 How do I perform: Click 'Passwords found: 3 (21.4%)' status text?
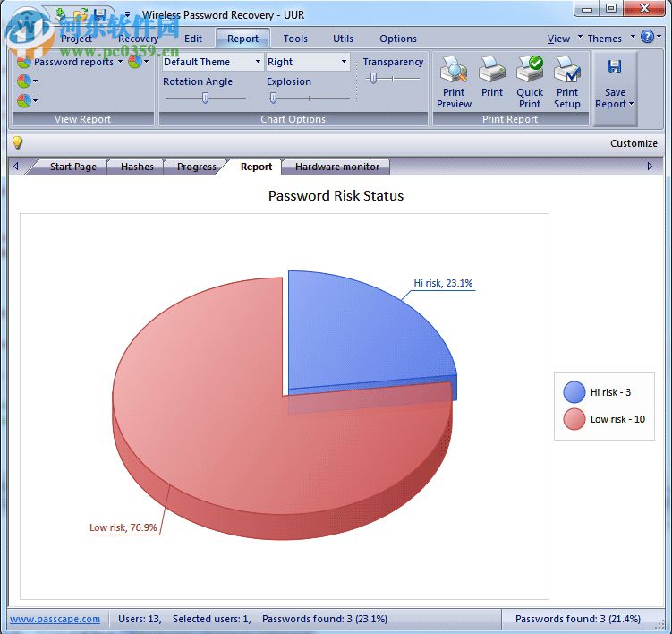578,619
